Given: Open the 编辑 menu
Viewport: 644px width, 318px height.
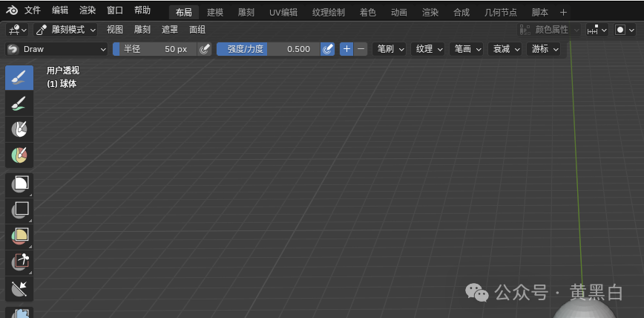Looking at the screenshot, I should point(60,10).
